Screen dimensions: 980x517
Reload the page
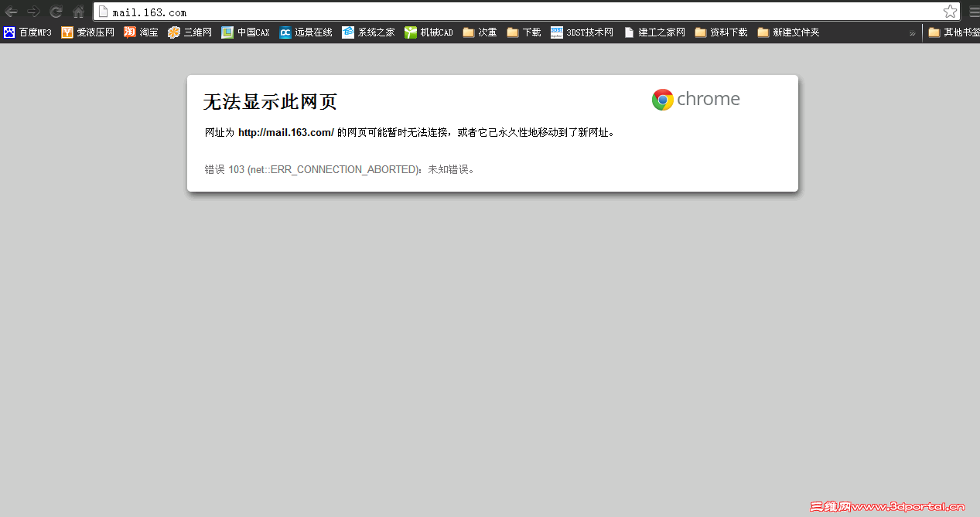point(56,12)
